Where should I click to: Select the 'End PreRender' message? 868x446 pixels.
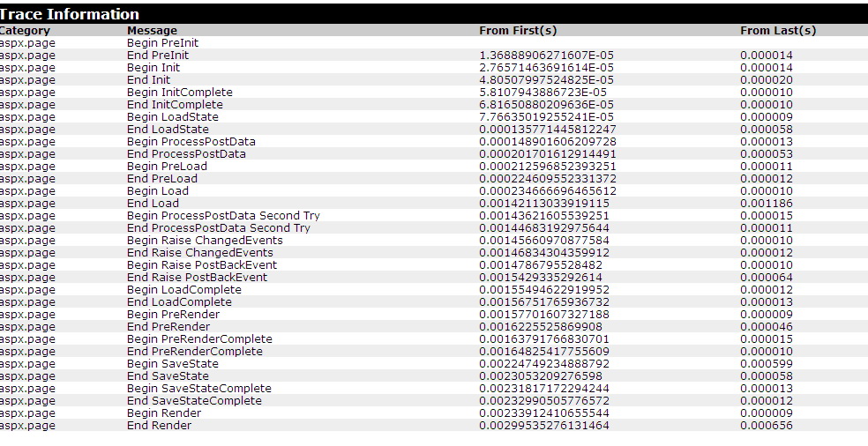click(x=168, y=326)
